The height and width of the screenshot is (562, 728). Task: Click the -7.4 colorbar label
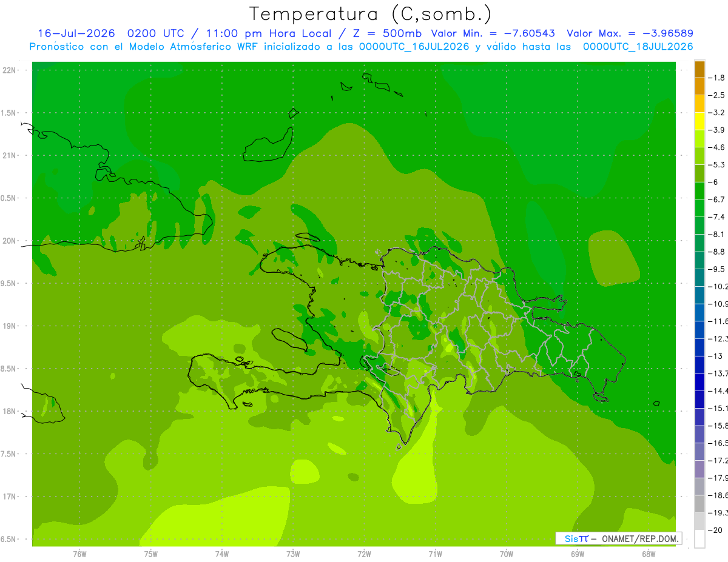point(717,216)
